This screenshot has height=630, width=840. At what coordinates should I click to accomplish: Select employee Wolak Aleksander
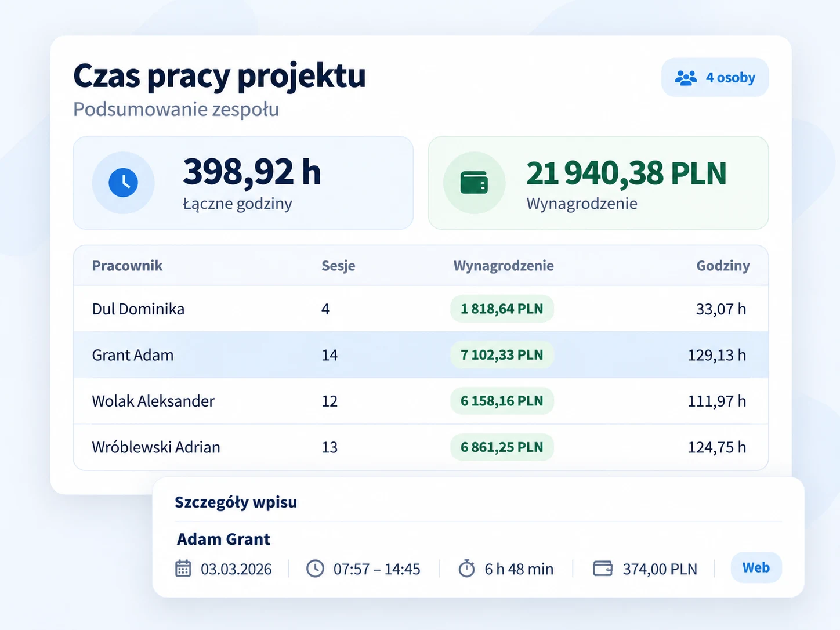(153, 401)
